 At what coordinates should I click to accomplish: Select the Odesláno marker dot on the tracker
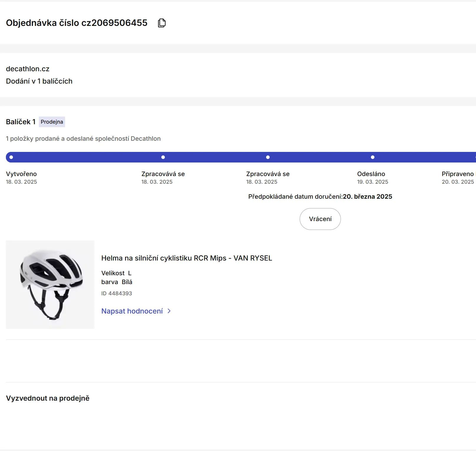tap(372, 157)
